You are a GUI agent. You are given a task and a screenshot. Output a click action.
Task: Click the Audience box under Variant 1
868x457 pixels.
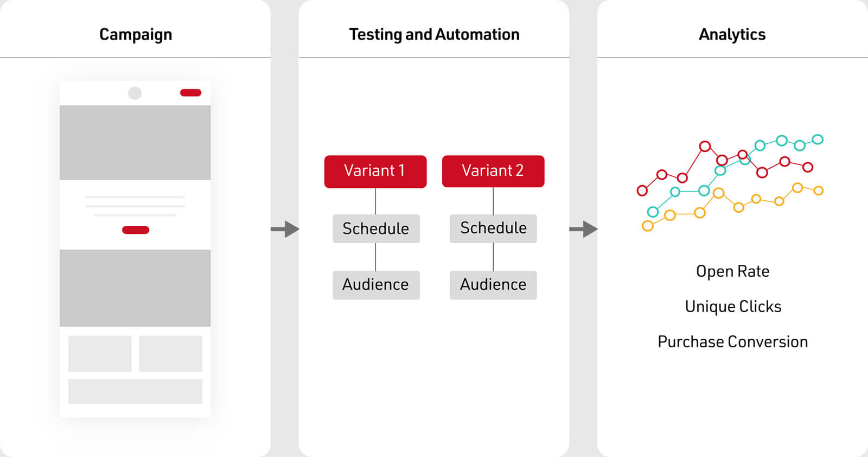[376, 285]
